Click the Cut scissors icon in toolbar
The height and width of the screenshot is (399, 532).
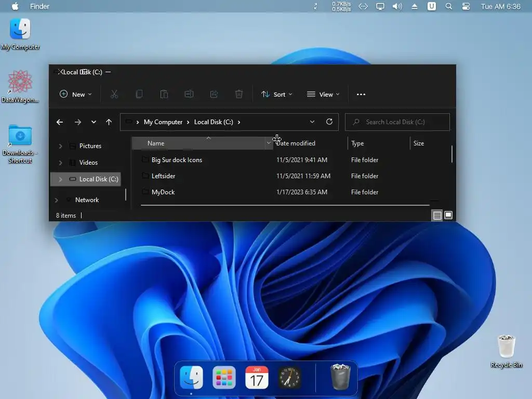[114, 95]
